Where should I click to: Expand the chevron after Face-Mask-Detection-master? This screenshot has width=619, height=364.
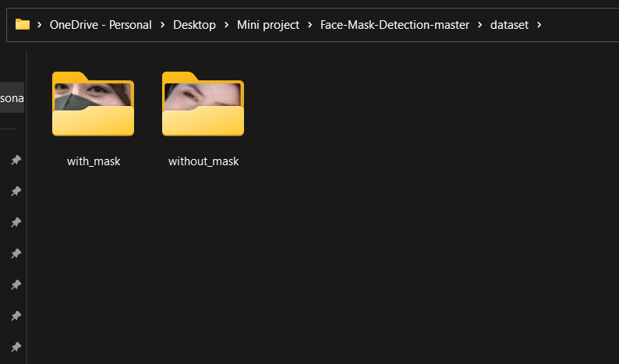coord(480,25)
